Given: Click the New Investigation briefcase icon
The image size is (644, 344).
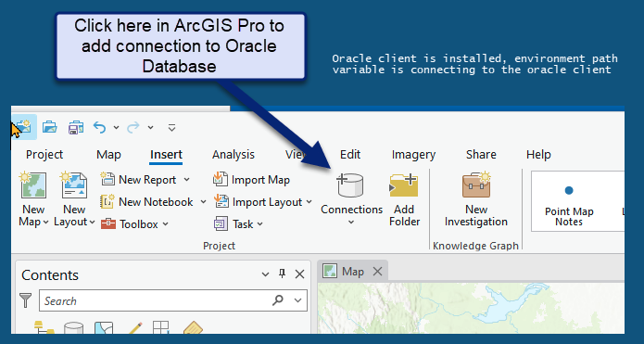Looking at the screenshot, I should (x=476, y=185).
